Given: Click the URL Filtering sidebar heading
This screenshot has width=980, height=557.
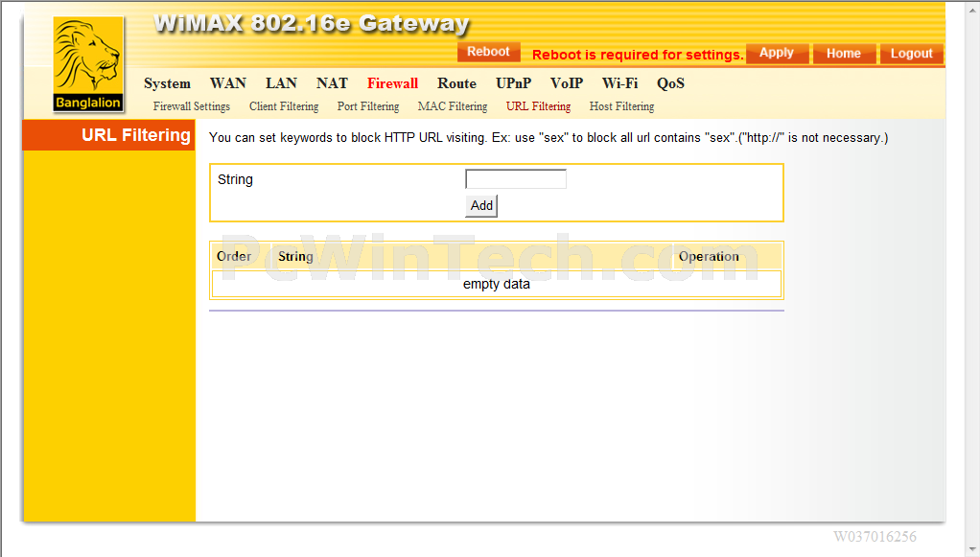Looking at the screenshot, I should click(108, 135).
